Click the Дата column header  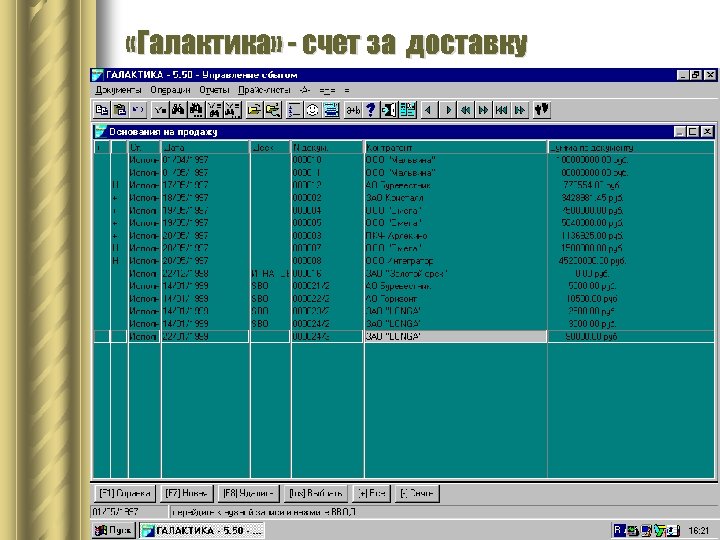click(205, 147)
